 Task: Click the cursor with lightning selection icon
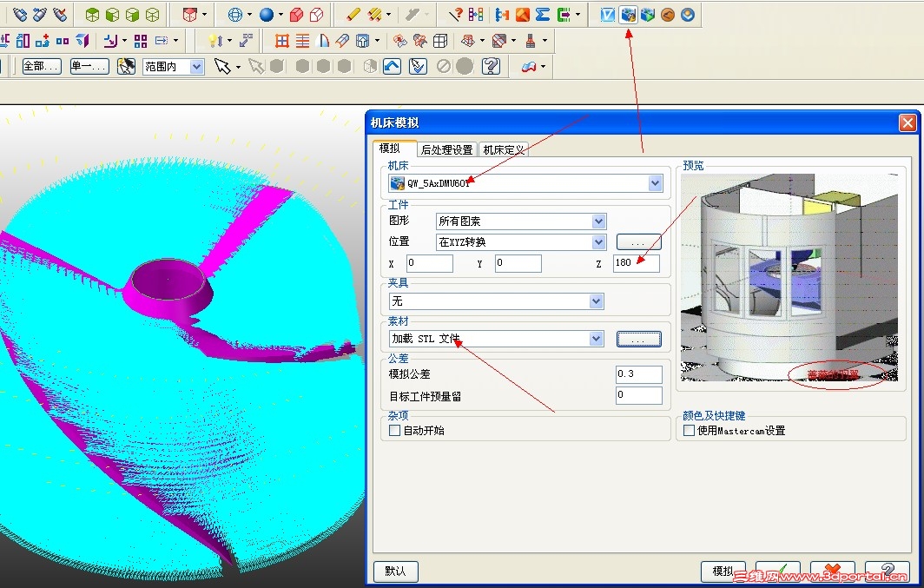126,66
